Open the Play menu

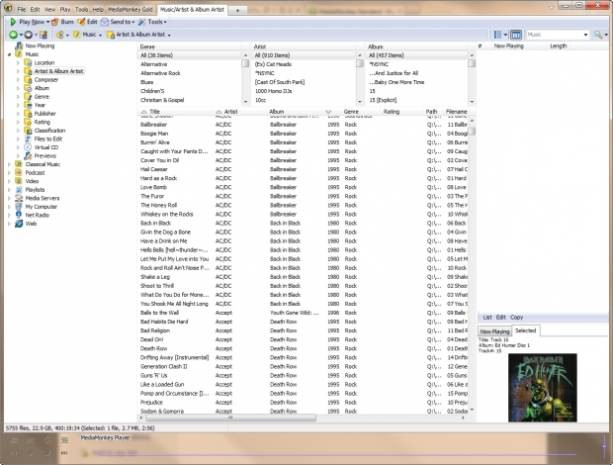pyautogui.click(x=65, y=9)
